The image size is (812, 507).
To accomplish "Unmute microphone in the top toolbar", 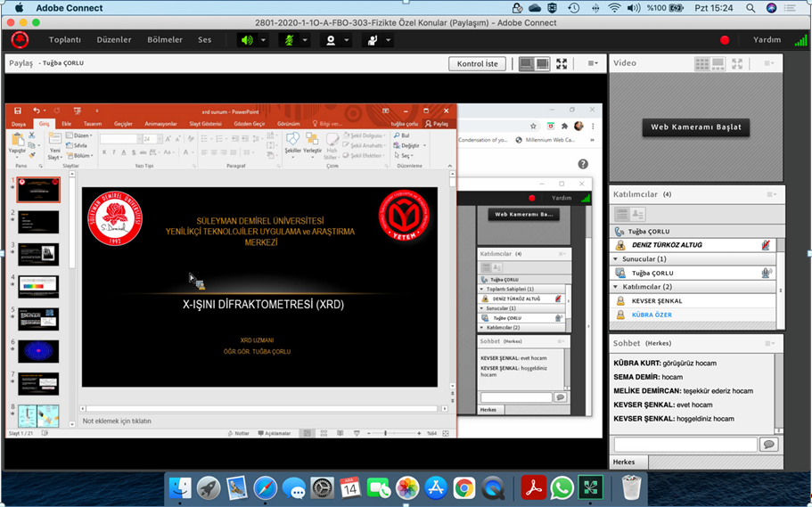I will click(x=288, y=40).
